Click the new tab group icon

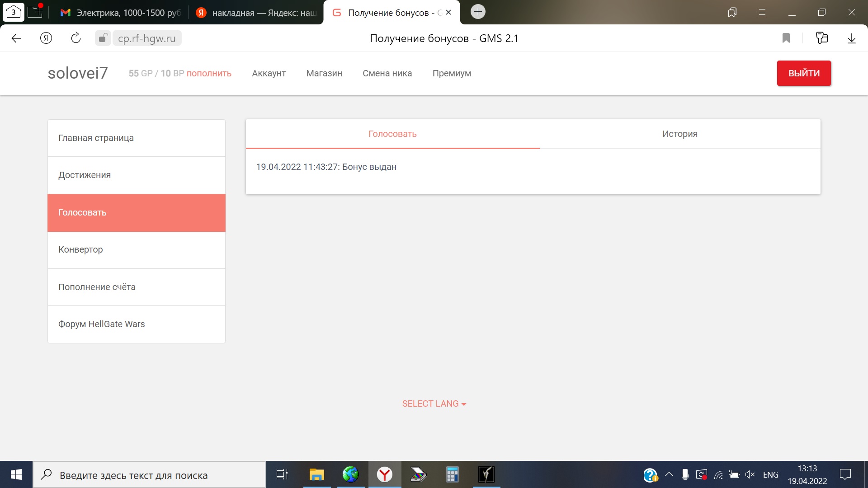point(35,12)
